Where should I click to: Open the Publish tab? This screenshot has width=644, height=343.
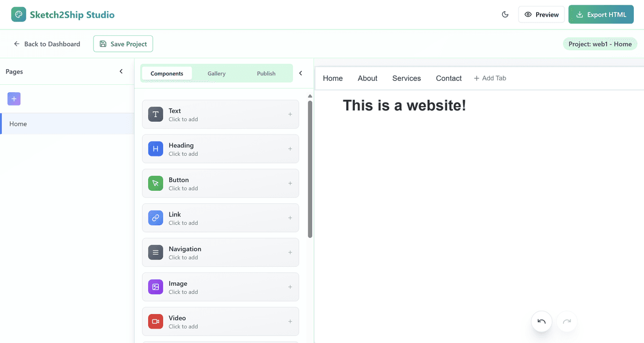[266, 73]
